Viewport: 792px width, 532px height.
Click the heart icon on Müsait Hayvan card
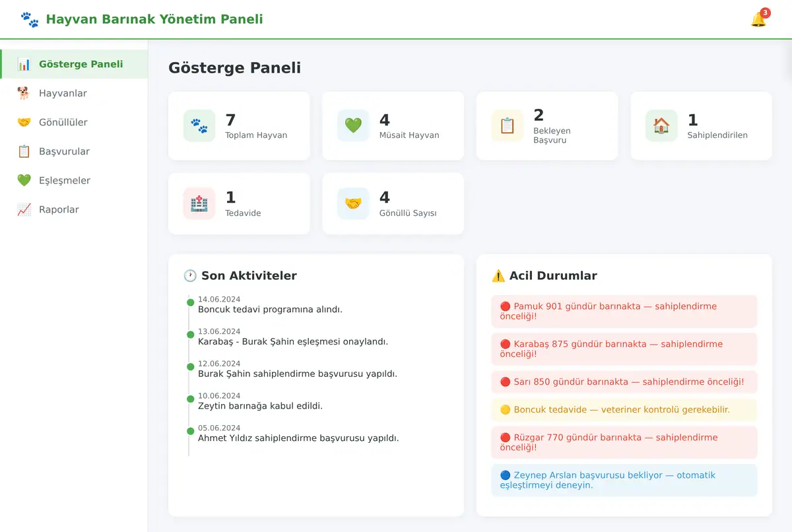coord(353,125)
